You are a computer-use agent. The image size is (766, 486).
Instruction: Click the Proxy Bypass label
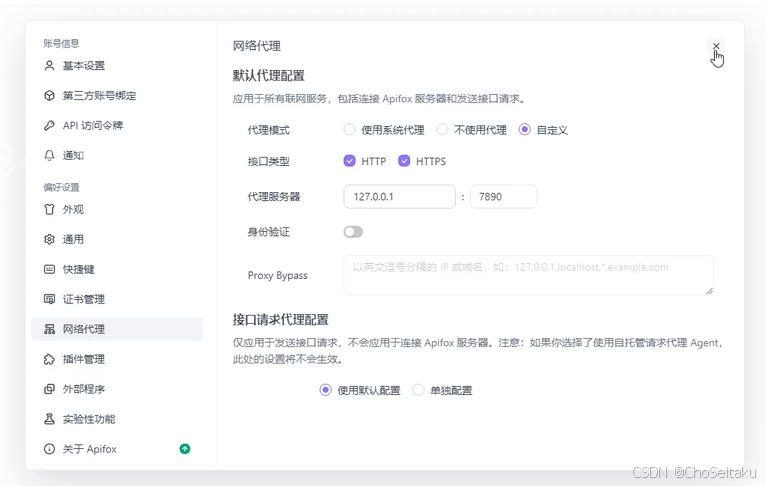(x=277, y=275)
